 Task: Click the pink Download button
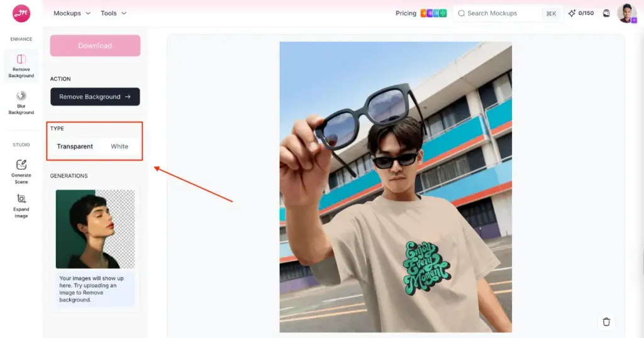[96, 45]
